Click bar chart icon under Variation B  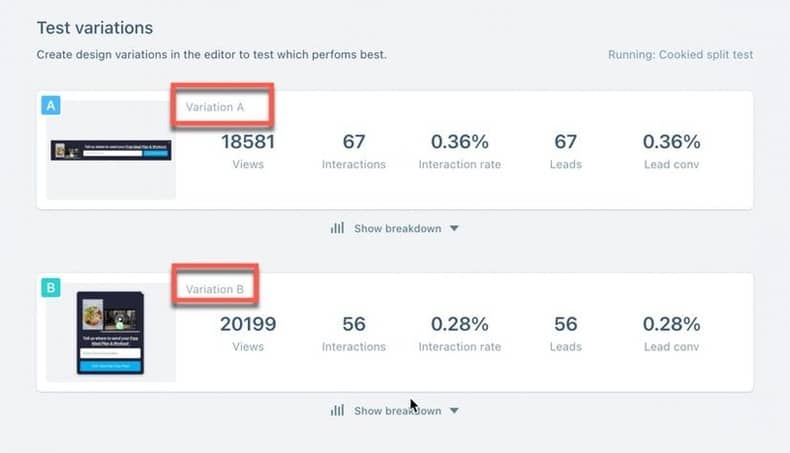point(337,411)
